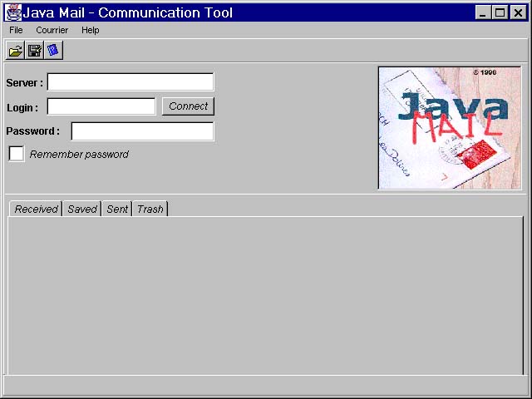Screen dimensions: 532x399
Task: Open the File menu
Action: [16, 30]
